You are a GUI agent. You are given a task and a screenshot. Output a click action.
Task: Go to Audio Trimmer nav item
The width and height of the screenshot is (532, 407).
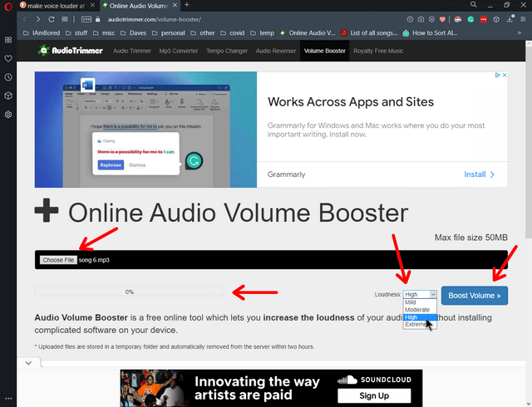[132, 51]
